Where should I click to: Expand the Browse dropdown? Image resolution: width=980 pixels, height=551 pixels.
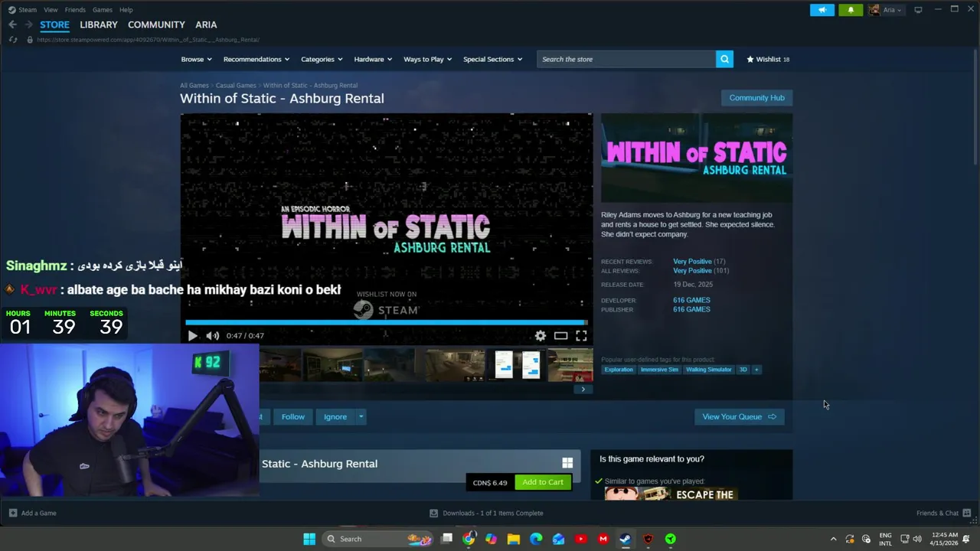click(x=196, y=59)
